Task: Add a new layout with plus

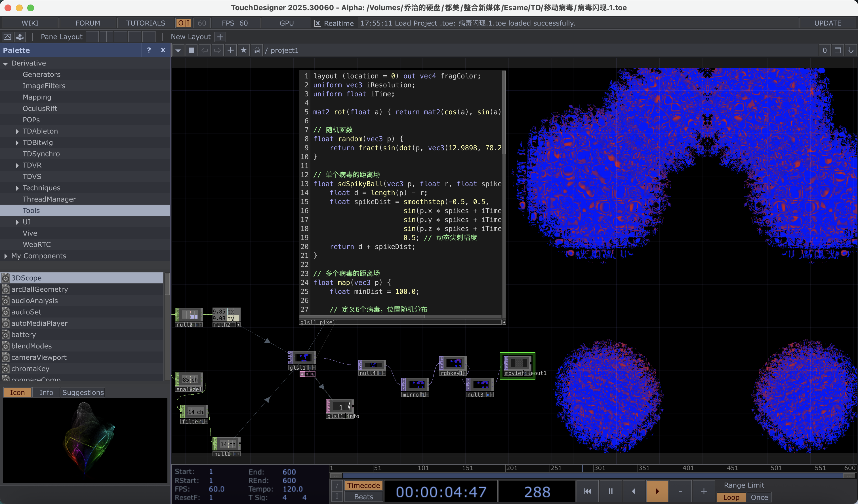Action: point(220,37)
